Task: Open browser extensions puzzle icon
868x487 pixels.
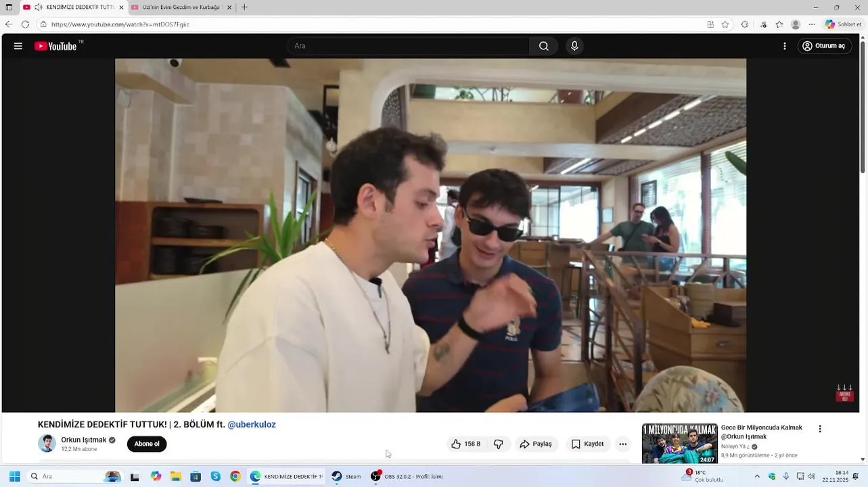Action: [x=745, y=24]
